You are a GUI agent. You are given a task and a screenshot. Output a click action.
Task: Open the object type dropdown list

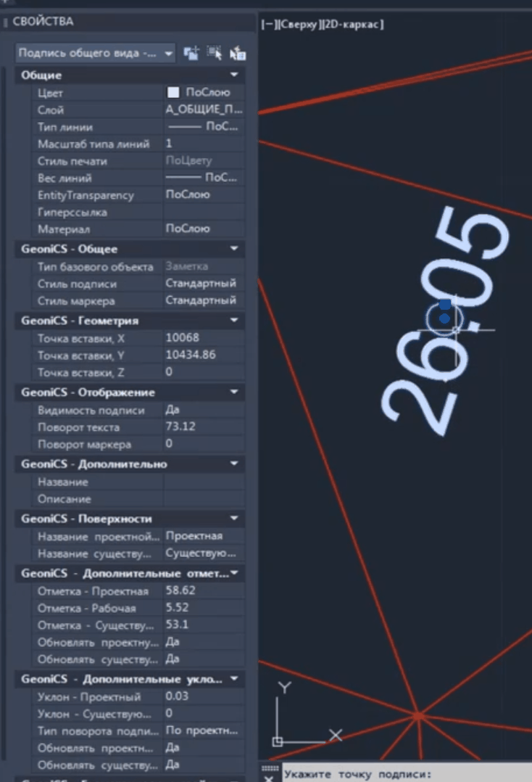point(169,53)
